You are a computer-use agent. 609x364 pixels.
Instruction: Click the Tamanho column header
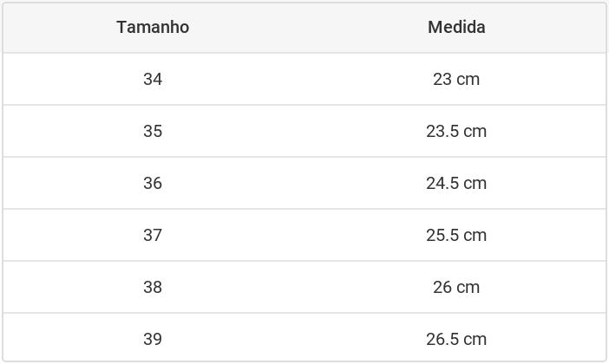pyautogui.click(x=153, y=27)
